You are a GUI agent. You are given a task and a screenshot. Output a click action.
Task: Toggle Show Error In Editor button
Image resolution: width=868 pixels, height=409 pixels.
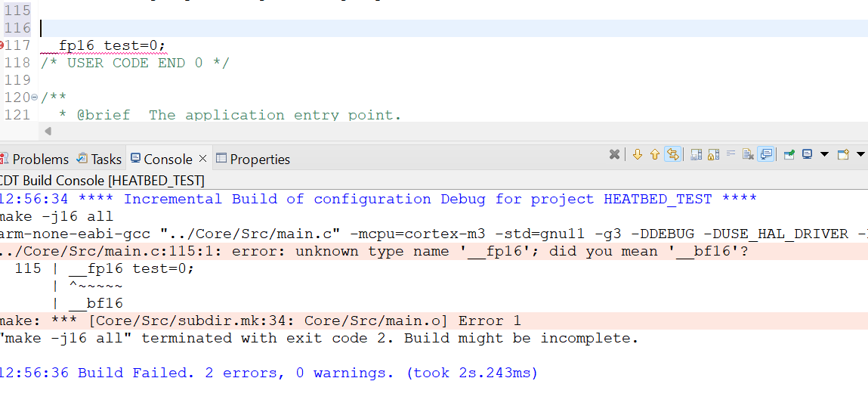tap(672, 154)
